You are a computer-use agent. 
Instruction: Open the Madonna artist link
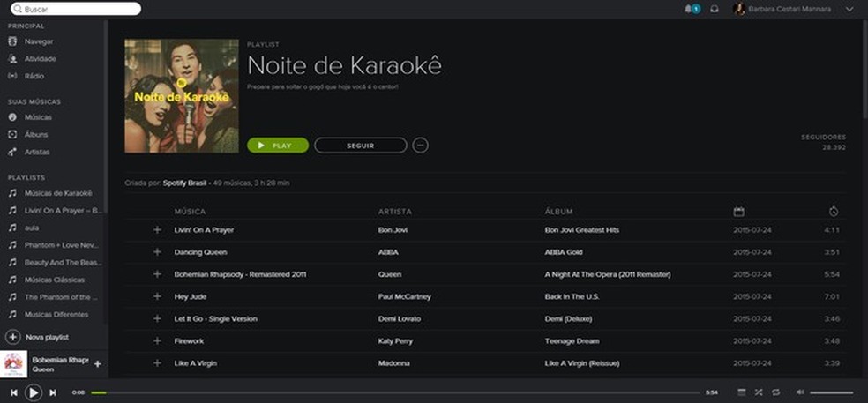[x=393, y=363]
